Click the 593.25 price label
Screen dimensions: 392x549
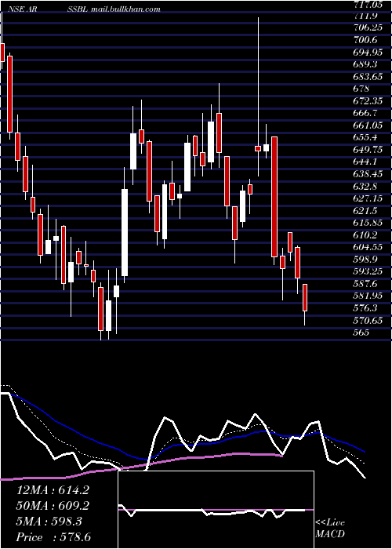click(x=369, y=271)
